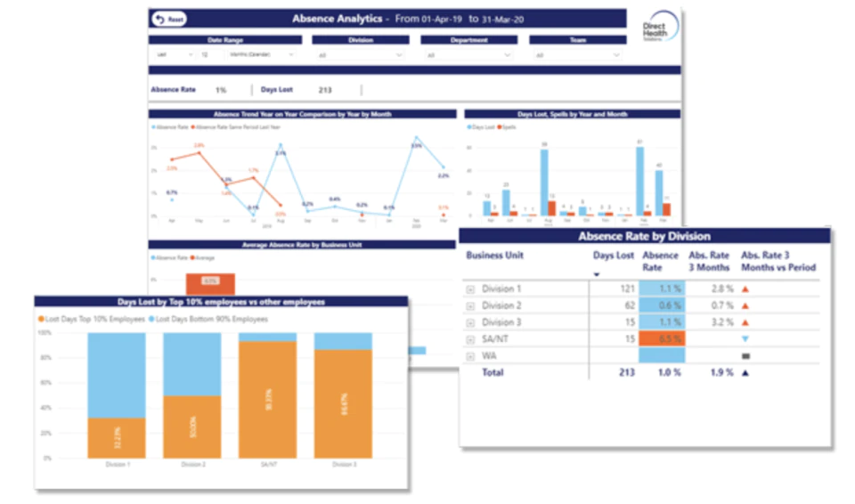Click the dark triangle in Total row
The height and width of the screenshot is (504, 855).
pyautogui.click(x=745, y=373)
